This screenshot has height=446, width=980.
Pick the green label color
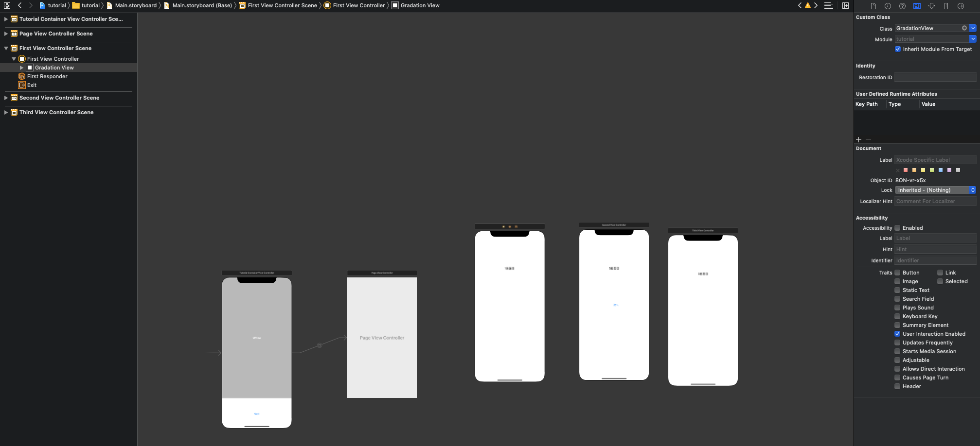click(x=932, y=170)
